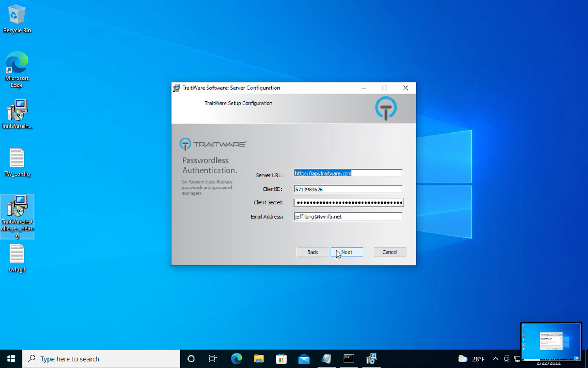The image size is (588, 368).
Task: Click the Server URL field
Action: point(348,173)
